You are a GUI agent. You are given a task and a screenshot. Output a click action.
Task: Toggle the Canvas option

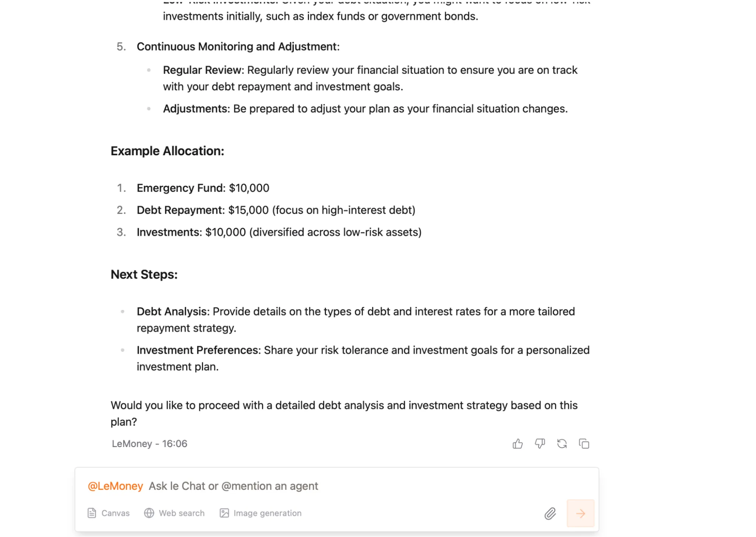(109, 513)
